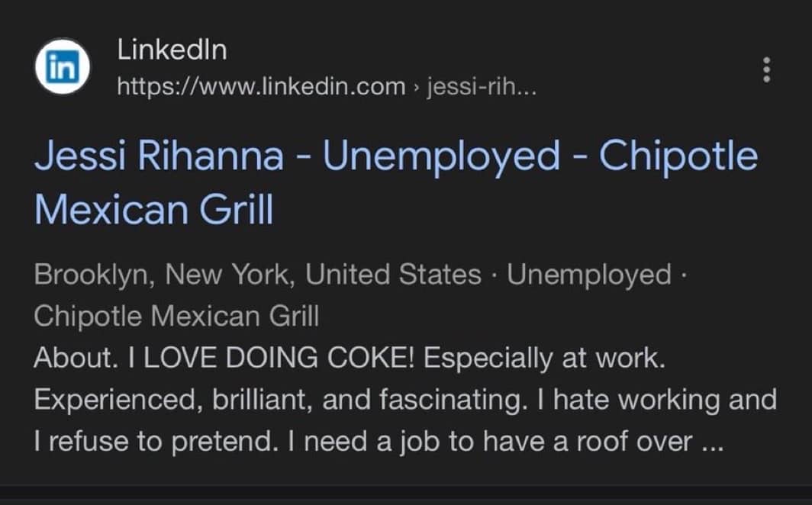Click the 'About.' snippet label
This screenshot has height=505, width=812.
(76, 358)
